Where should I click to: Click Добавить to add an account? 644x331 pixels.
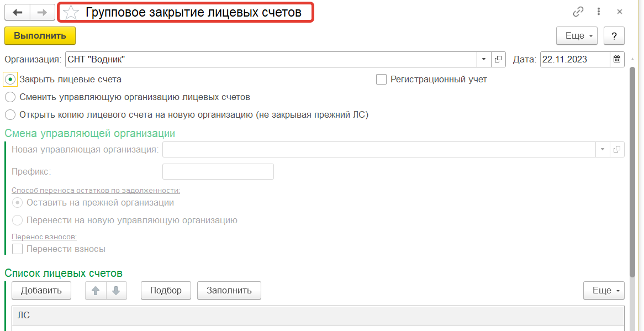41,290
